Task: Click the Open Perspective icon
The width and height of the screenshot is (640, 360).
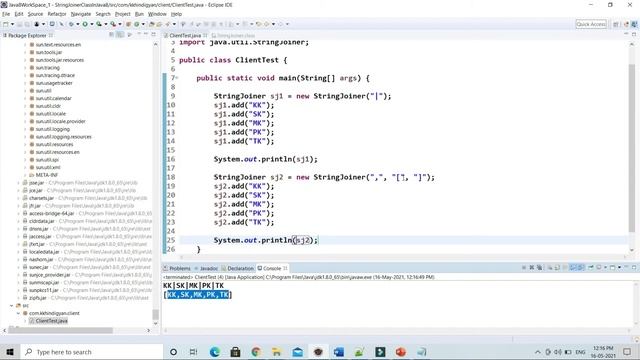Action: [616, 24]
